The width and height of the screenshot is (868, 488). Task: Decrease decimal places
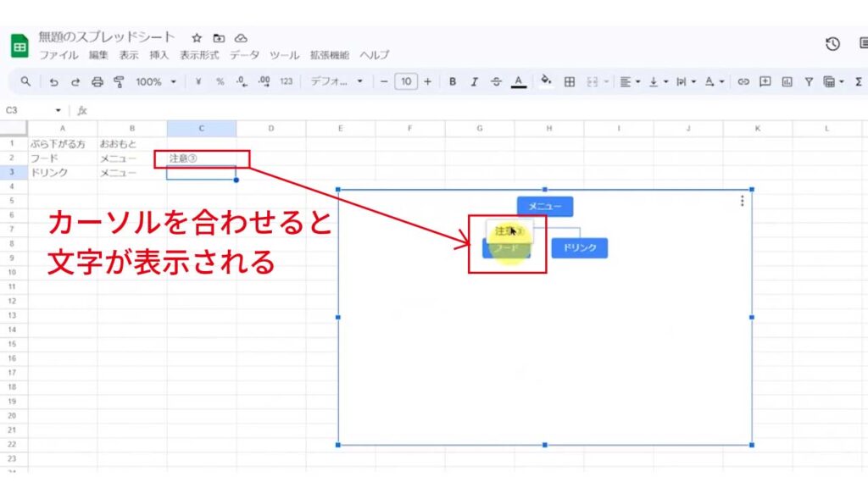tap(242, 82)
